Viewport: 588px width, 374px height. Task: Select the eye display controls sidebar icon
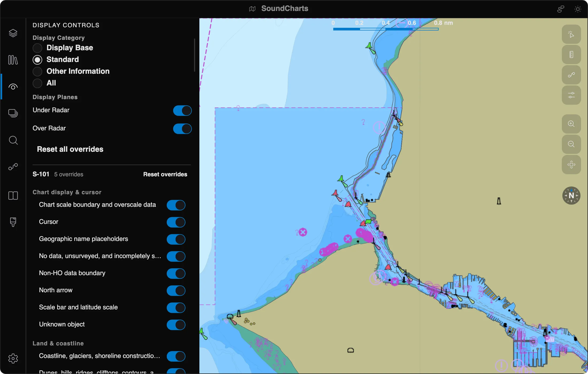coord(13,87)
